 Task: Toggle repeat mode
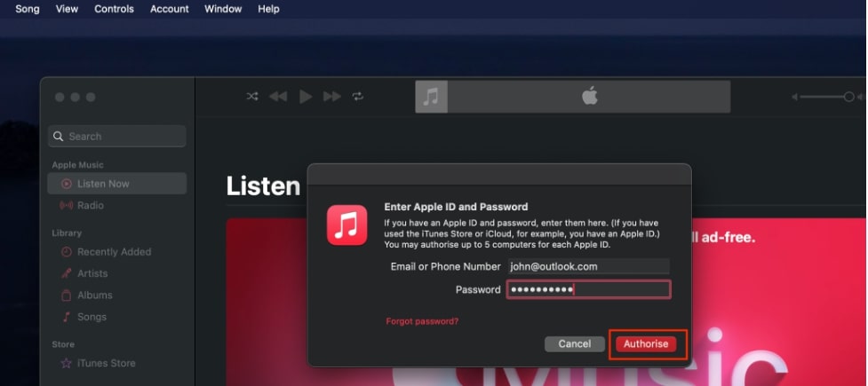point(358,97)
